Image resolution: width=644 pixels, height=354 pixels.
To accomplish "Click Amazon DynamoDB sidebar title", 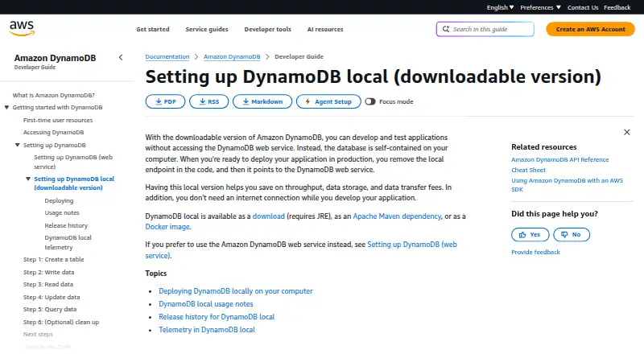I will tap(55, 58).
